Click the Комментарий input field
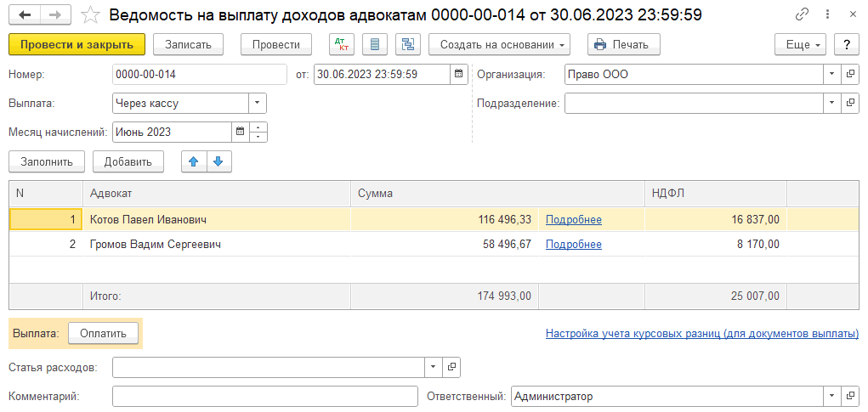The height and width of the screenshot is (412, 868). 264,397
